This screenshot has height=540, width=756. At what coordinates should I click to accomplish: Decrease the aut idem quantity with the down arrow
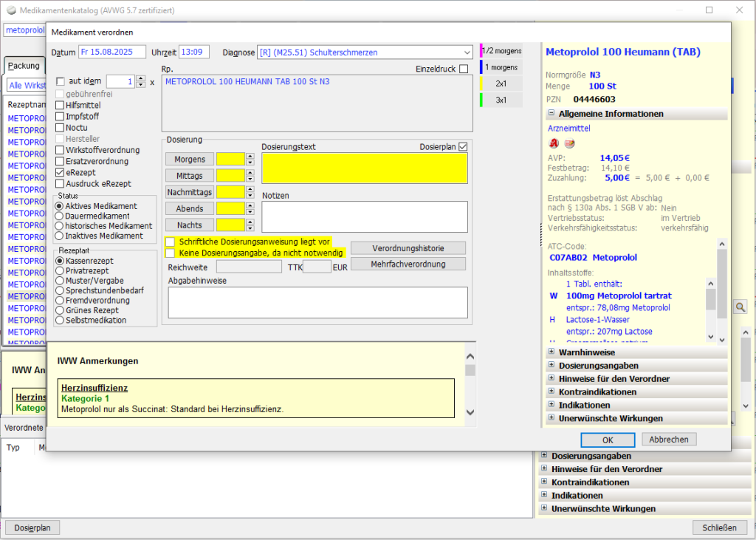(x=141, y=85)
